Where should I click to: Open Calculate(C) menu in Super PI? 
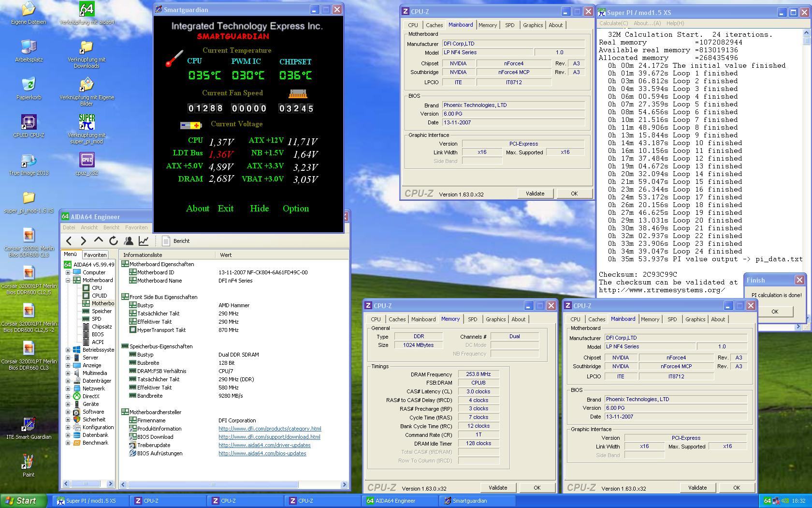click(x=614, y=23)
